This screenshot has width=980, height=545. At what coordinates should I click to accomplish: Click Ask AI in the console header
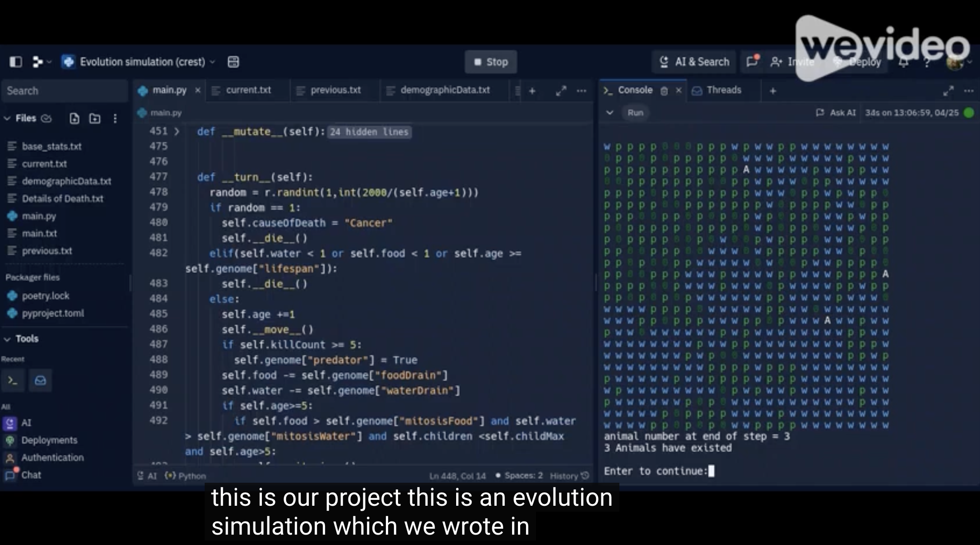841,113
